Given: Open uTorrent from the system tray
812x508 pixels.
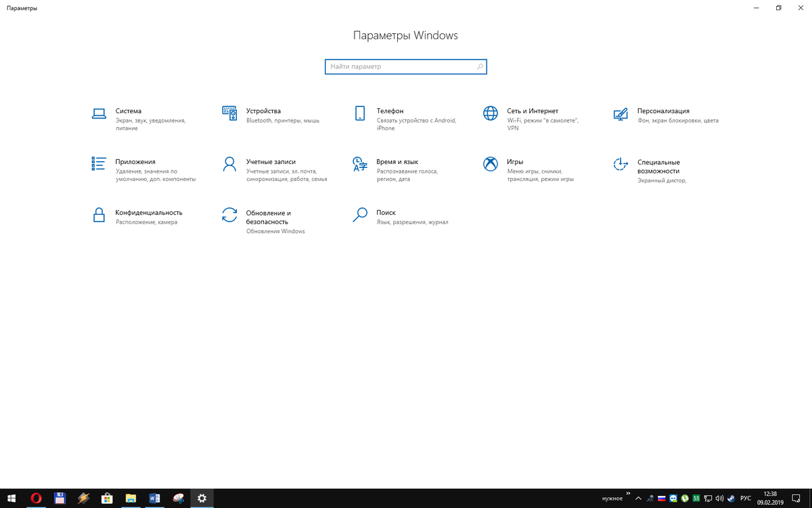Looking at the screenshot, I should tap(685, 499).
